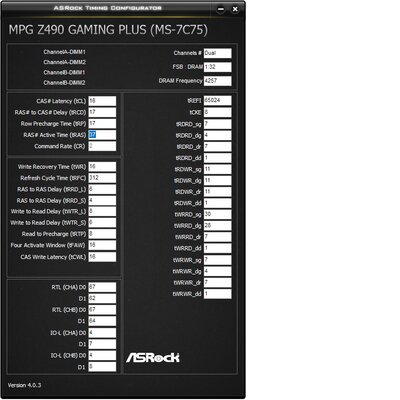400x400 pixels.
Task: Click the Channels # field showing Dual
Action: (x=217, y=53)
